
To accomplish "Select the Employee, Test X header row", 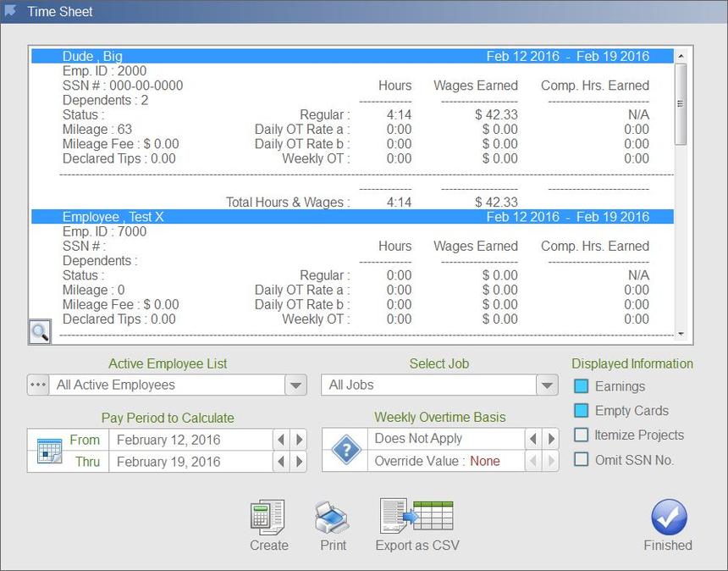I will pos(352,217).
